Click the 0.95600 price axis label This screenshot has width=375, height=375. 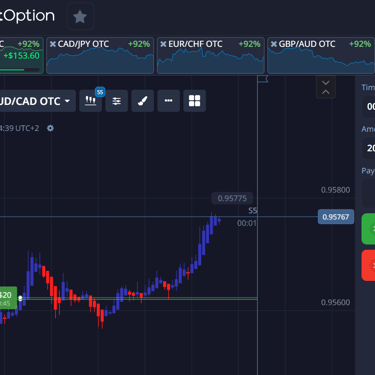335,302
